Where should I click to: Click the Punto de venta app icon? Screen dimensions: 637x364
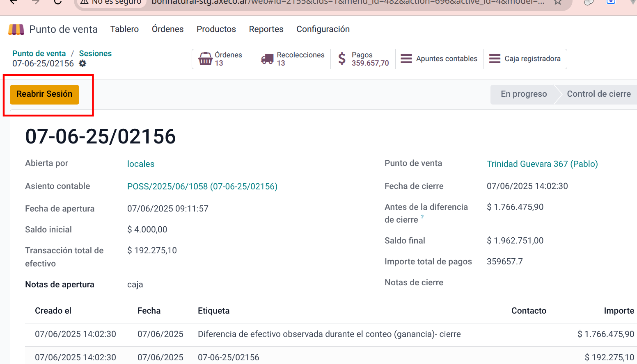coord(16,30)
